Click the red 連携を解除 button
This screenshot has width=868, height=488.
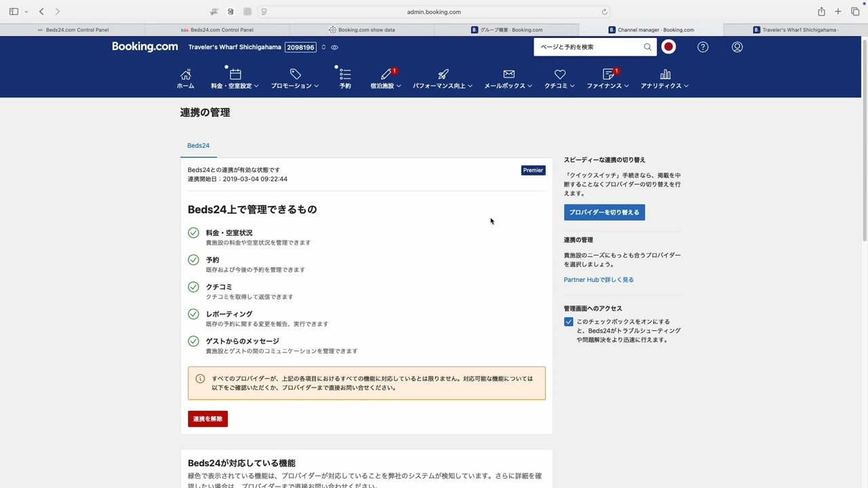(208, 419)
